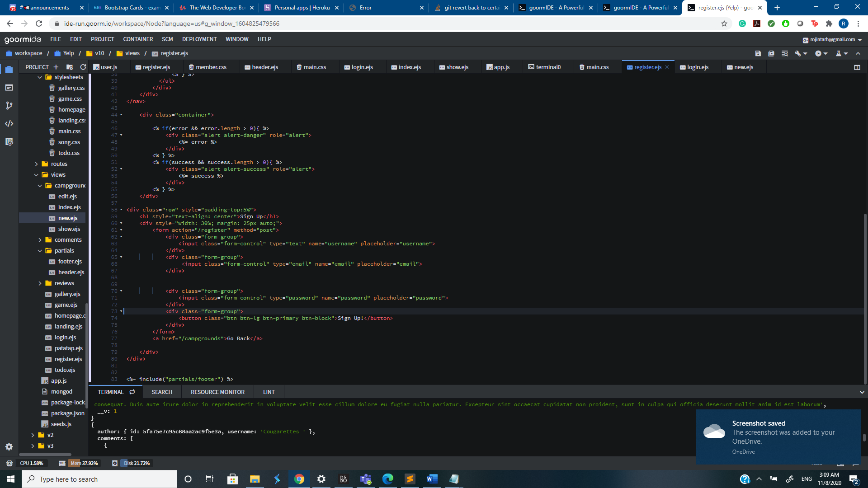The width and height of the screenshot is (868, 488).
Task: Click the Save file toolbar icon
Action: (x=758, y=53)
